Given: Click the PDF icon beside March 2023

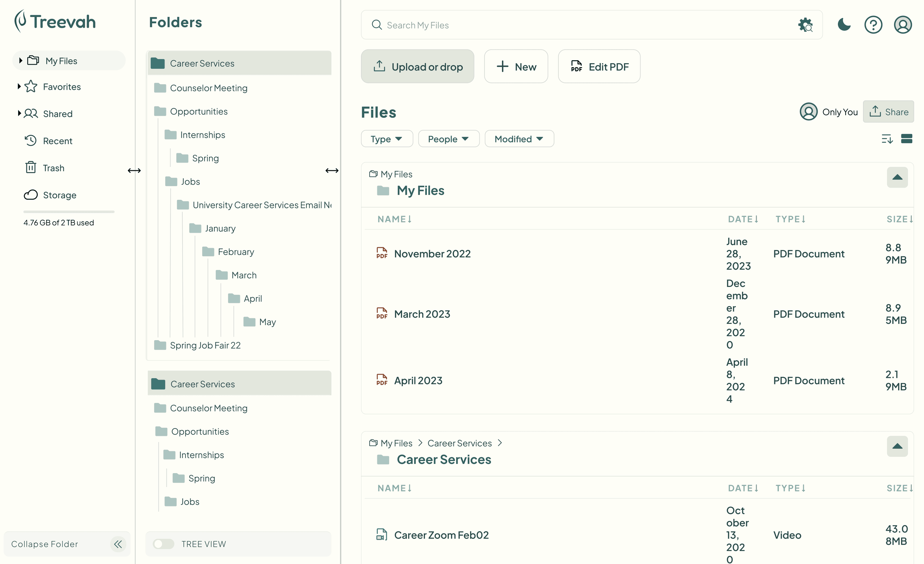Looking at the screenshot, I should point(382,313).
